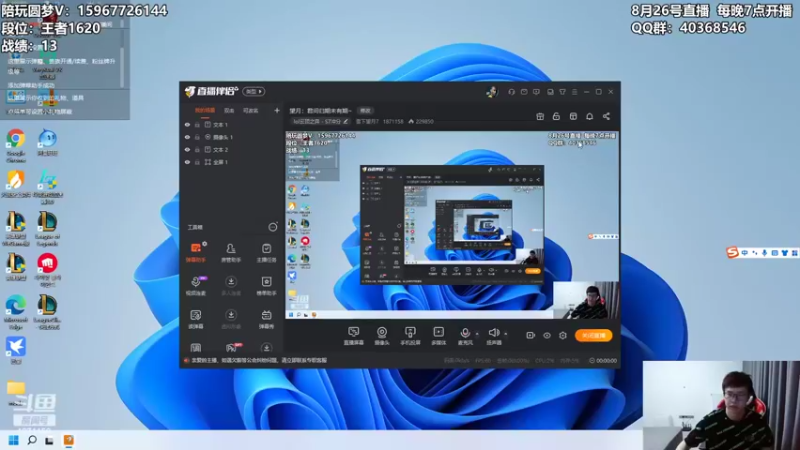Open League of Legends desktop icon
Image resolution: width=800 pixels, height=450 pixels.
tap(47, 230)
